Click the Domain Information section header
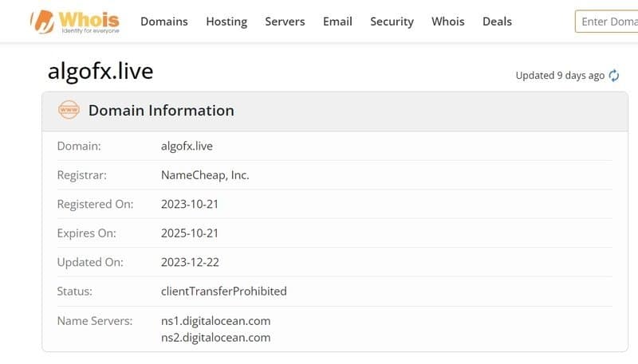Viewport: 638px width, 364px height. 161,111
